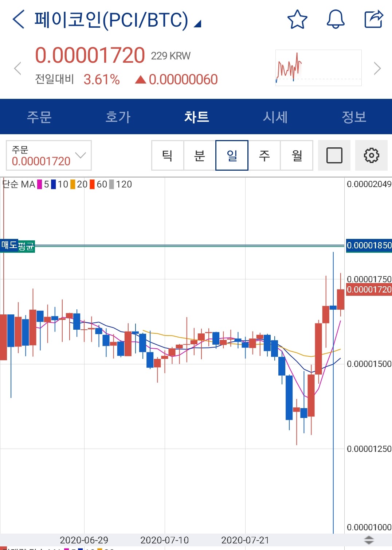This screenshot has height=550, width=392.
Task: Tap the 0.00000060 change amount
Action: point(183,80)
